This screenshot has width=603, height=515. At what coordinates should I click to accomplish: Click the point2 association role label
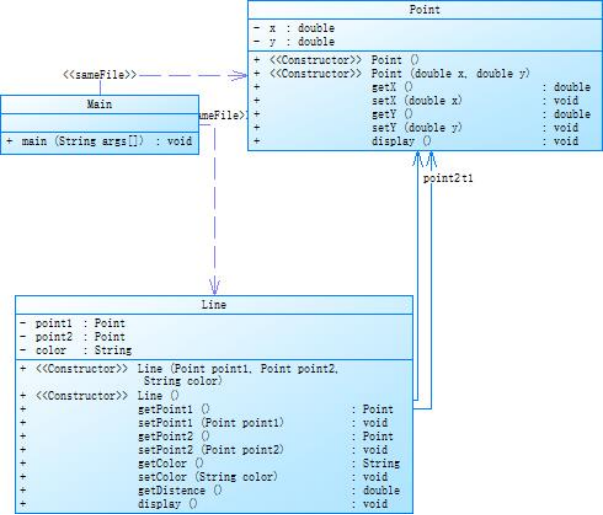tap(441, 178)
